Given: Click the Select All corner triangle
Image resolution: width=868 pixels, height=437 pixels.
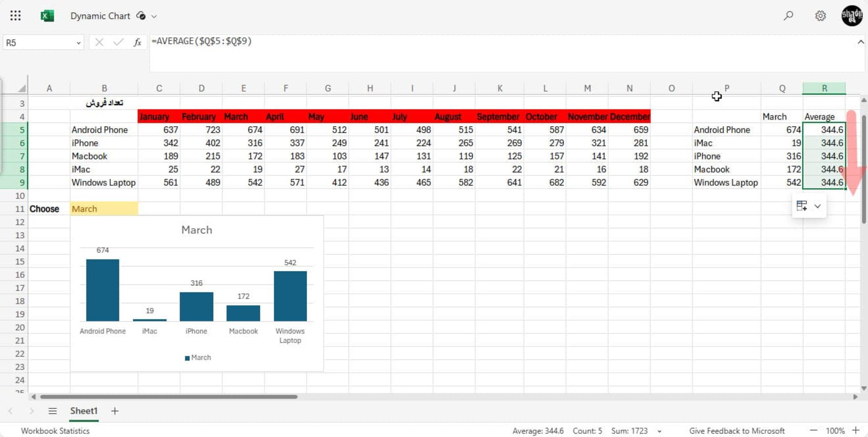Looking at the screenshot, I should (21, 88).
